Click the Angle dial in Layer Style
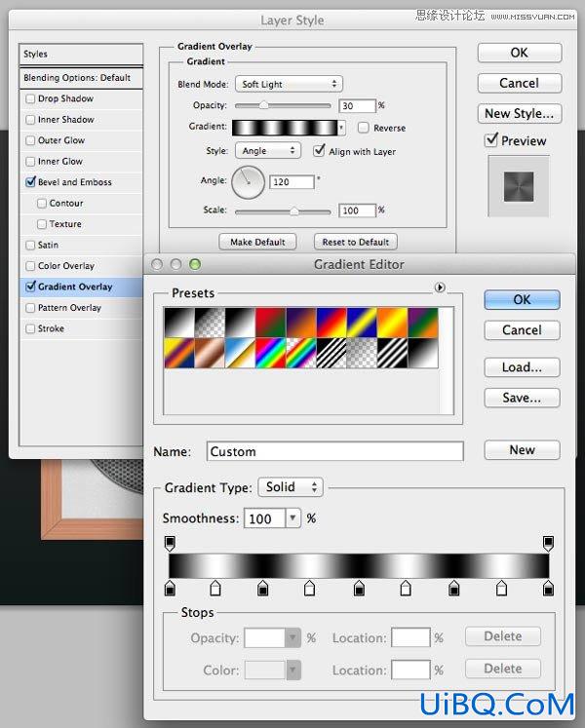The width and height of the screenshot is (585, 728). point(248,182)
